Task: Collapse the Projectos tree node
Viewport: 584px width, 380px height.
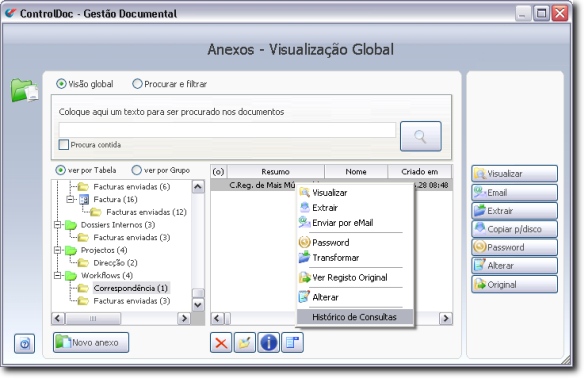Action: click(x=57, y=250)
